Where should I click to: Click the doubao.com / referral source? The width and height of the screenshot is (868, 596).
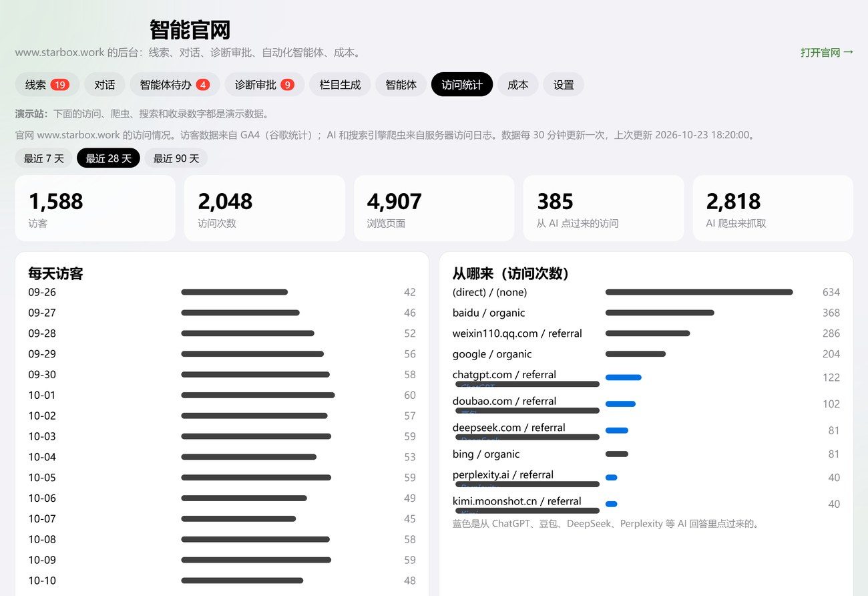tap(505, 402)
